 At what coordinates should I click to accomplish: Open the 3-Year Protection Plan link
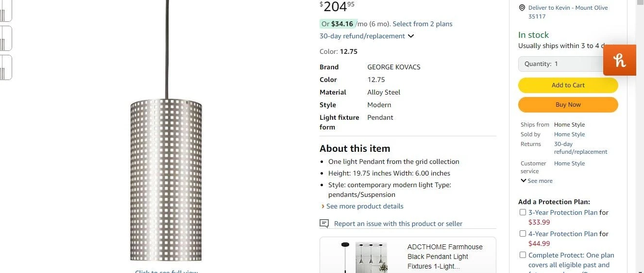click(563, 212)
